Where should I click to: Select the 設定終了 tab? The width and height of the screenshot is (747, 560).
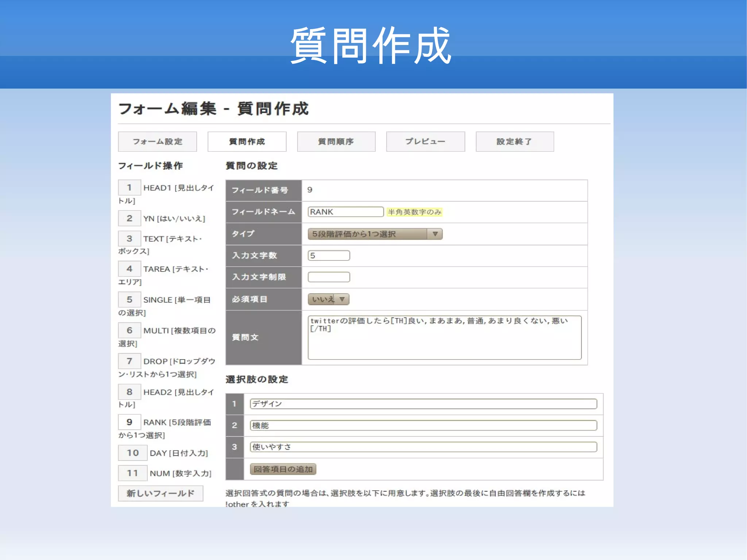[515, 142]
